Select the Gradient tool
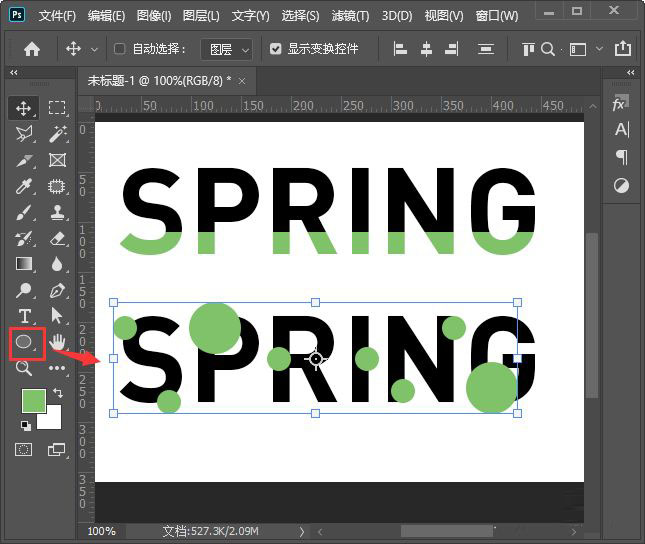 (x=23, y=263)
